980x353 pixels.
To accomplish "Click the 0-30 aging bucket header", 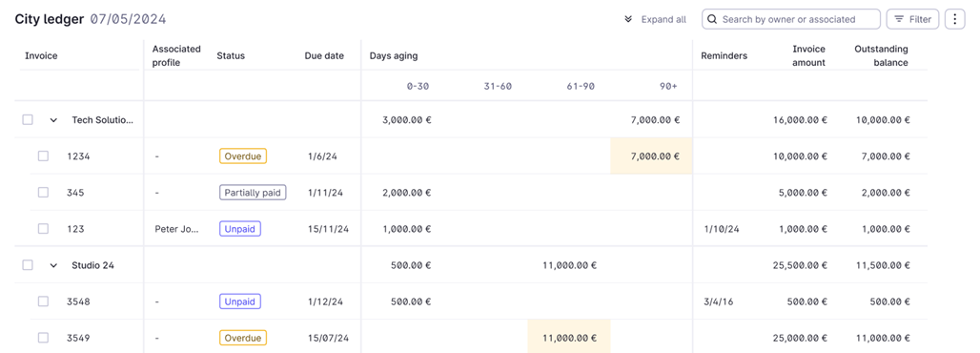I will [418, 87].
